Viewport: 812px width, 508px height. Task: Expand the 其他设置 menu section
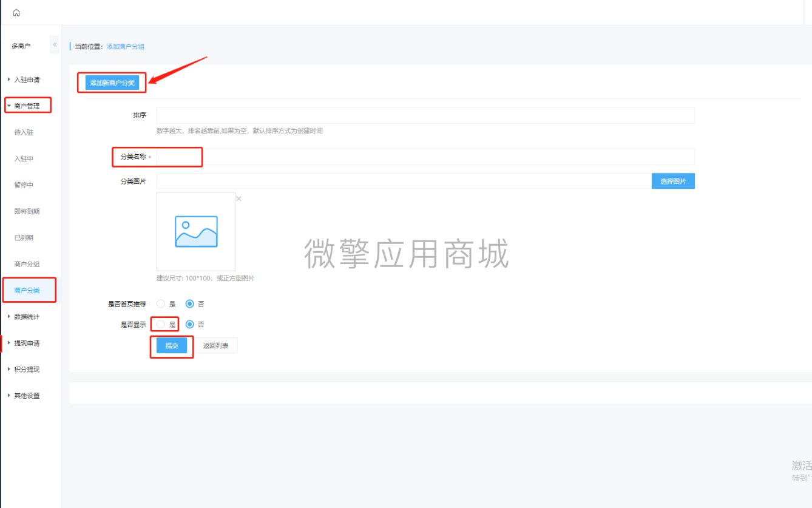[27, 396]
